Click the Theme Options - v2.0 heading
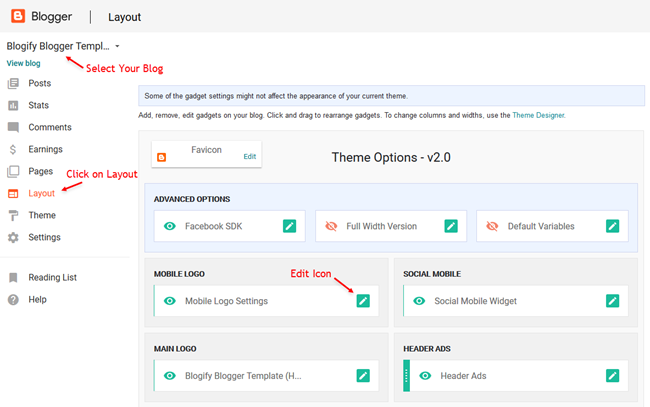650x407 pixels. [391, 157]
